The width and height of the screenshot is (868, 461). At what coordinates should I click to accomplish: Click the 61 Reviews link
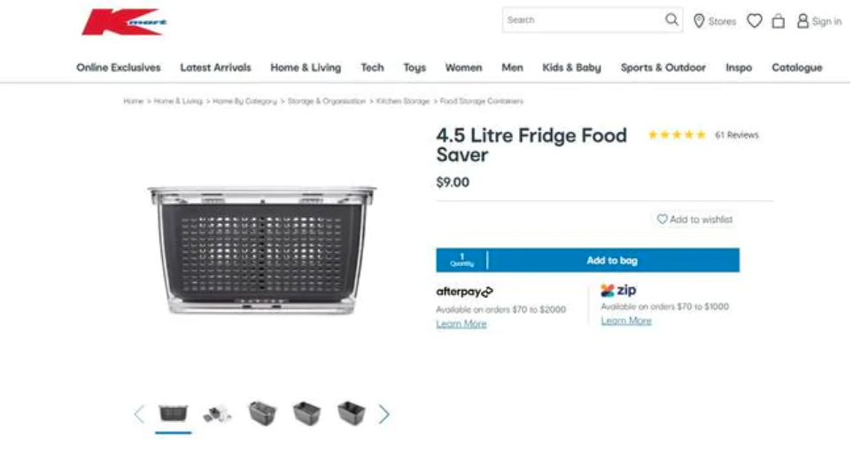click(737, 135)
